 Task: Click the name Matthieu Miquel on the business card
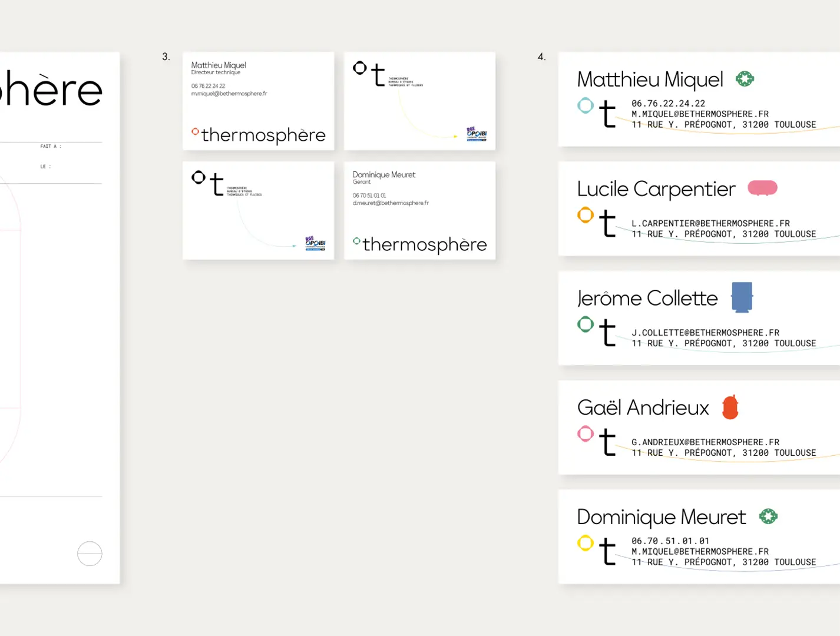point(219,65)
